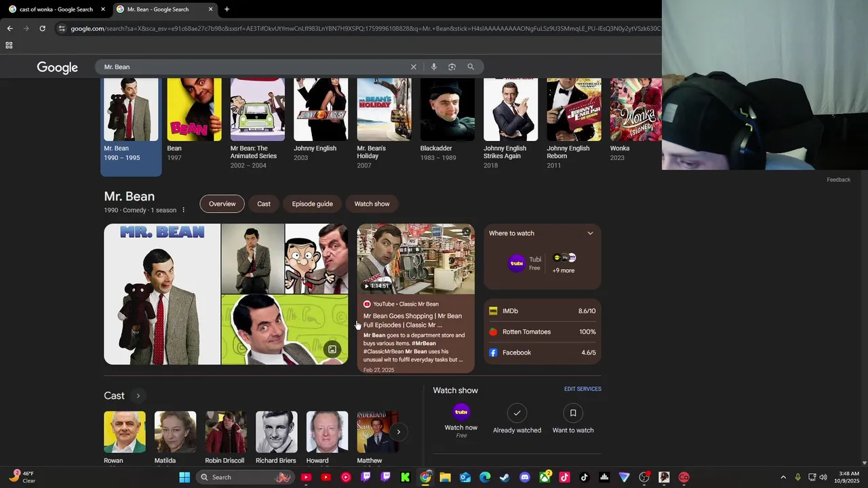The width and height of the screenshot is (868, 488).
Task: Open the 'Mr. Bean's Holiday 2007' card
Action: click(384, 123)
